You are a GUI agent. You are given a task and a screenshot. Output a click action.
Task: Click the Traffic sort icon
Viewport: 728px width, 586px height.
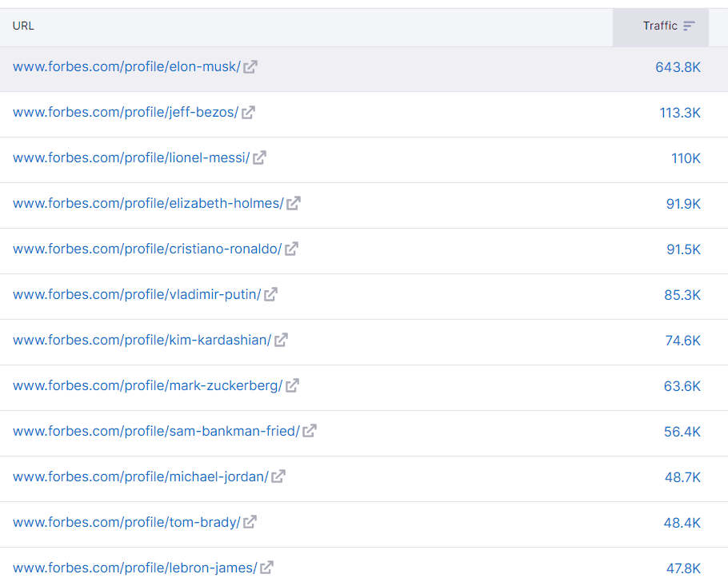click(x=689, y=26)
